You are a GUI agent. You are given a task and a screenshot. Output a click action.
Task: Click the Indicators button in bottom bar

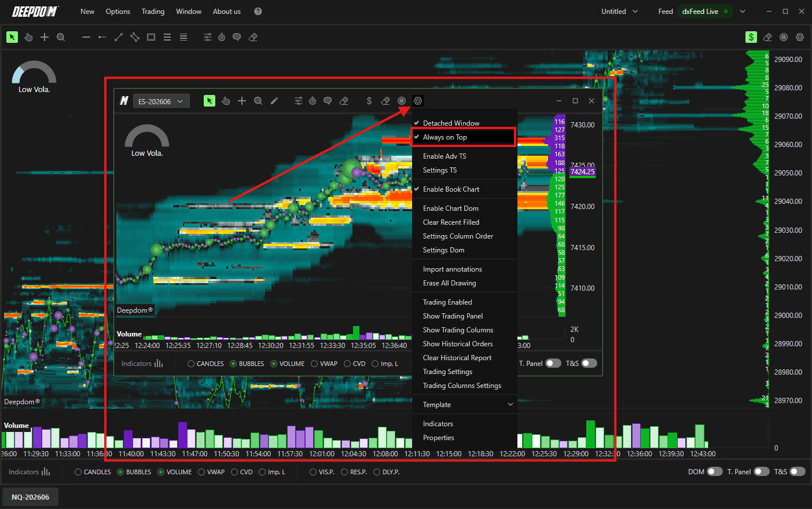(30, 472)
